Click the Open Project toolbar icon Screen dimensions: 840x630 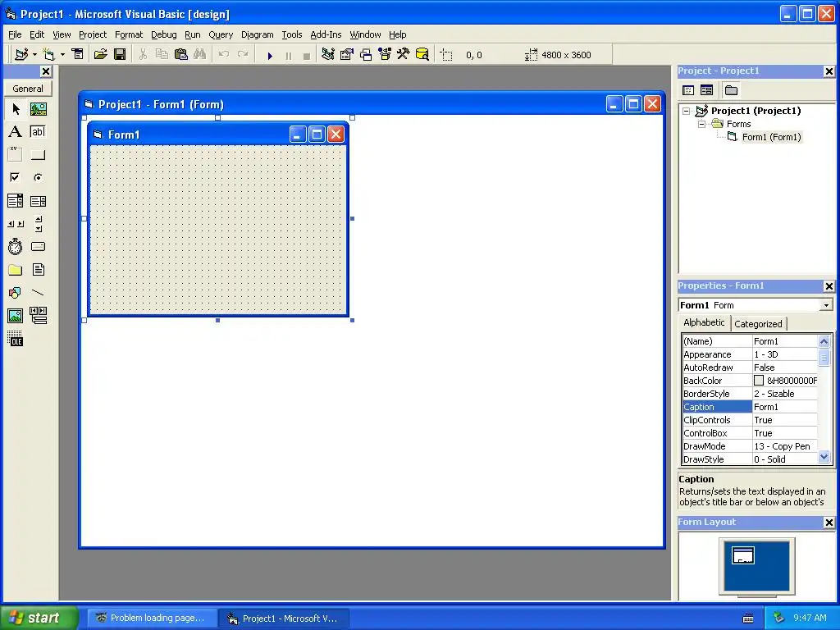click(101, 55)
